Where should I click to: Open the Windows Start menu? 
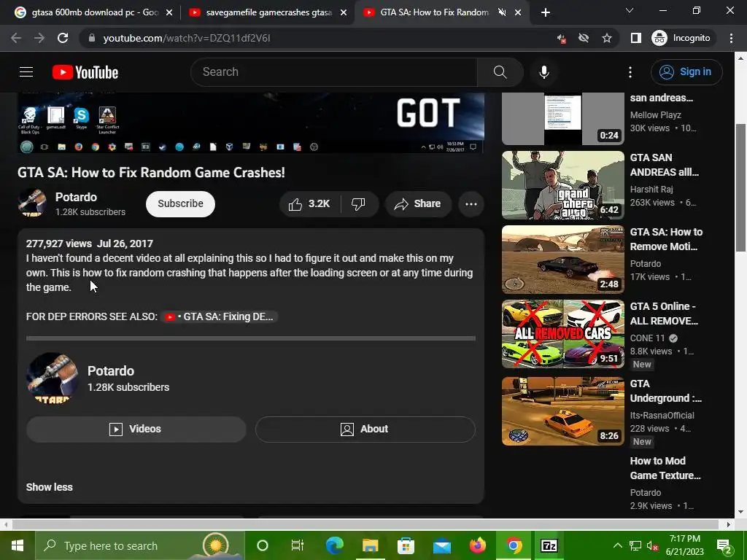[x=18, y=545]
